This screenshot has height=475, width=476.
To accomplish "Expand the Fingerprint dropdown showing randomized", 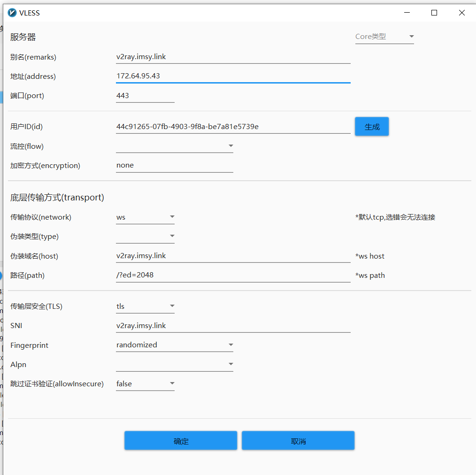I will click(175, 345).
